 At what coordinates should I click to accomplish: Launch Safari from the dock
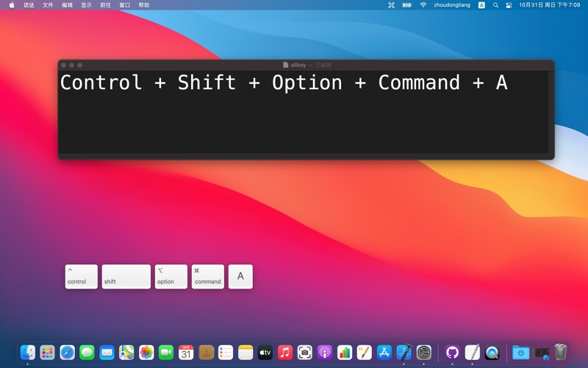tap(67, 353)
